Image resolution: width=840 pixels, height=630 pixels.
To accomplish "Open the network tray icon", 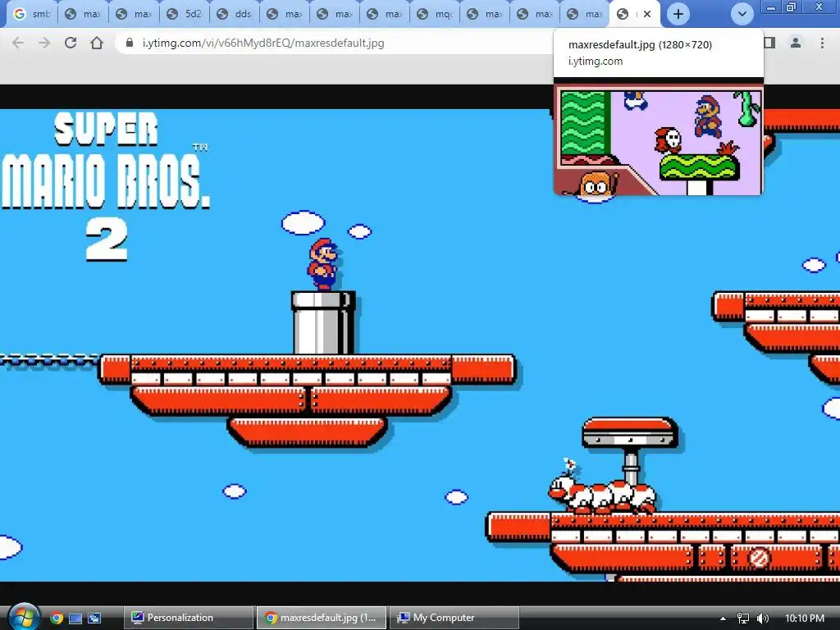I will (x=743, y=619).
